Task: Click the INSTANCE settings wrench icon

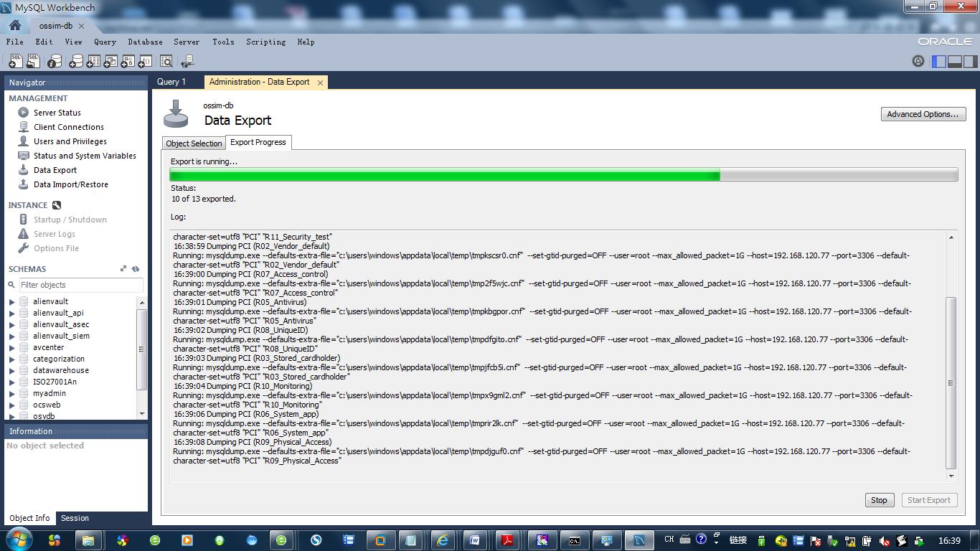Action: 57,205
